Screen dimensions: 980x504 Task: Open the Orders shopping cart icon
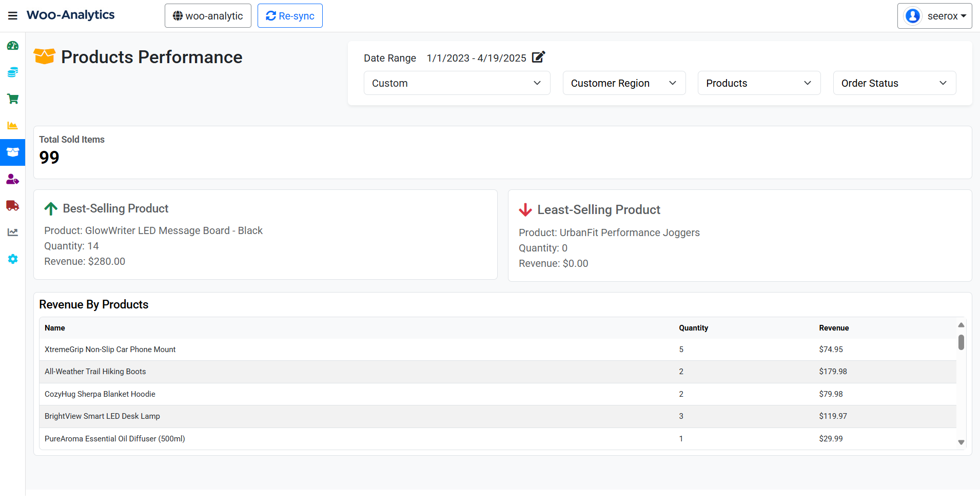tap(12, 99)
